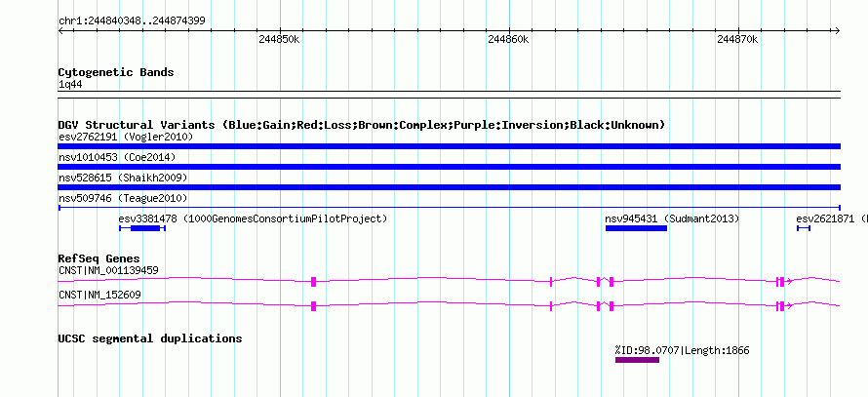This screenshot has width=868, height=397.
Task: Click the 244870k ruler tick label
Action: [738, 40]
